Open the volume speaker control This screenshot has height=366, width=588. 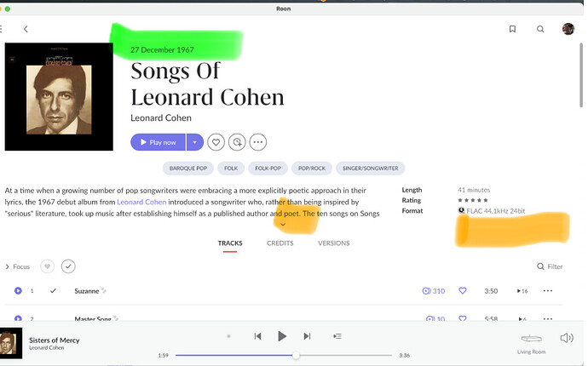pos(567,338)
